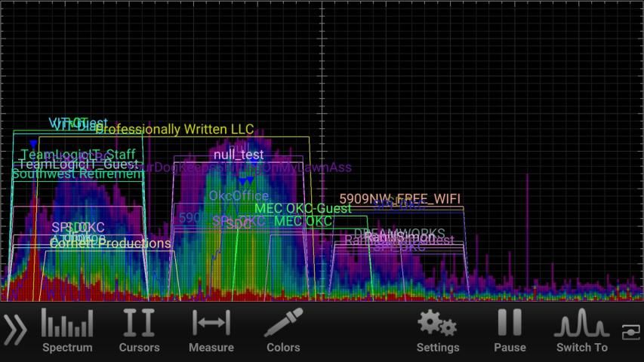Select the 5909NW_FREE_WIFI network label
The width and height of the screenshot is (644, 362).
pyautogui.click(x=399, y=199)
